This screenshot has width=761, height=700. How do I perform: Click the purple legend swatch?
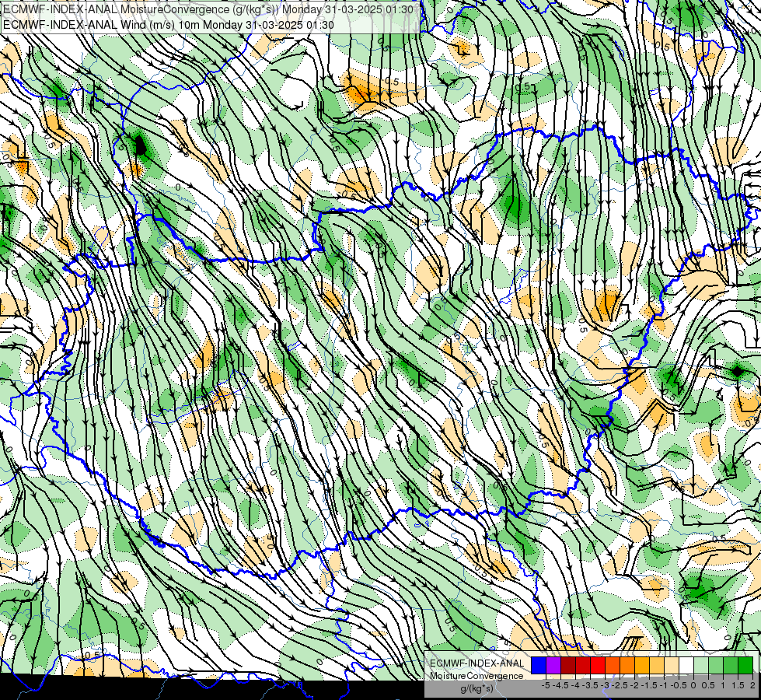click(553, 665)
